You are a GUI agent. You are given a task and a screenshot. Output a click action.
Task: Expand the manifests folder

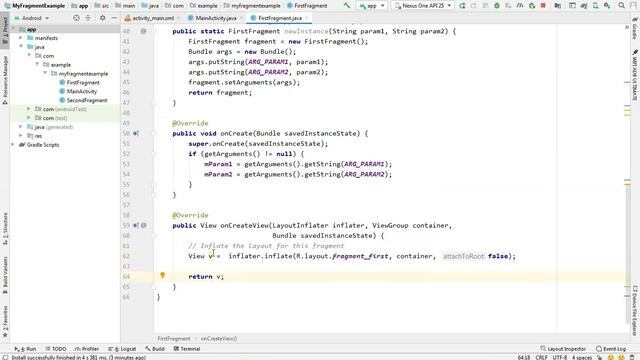pos(21,38)
